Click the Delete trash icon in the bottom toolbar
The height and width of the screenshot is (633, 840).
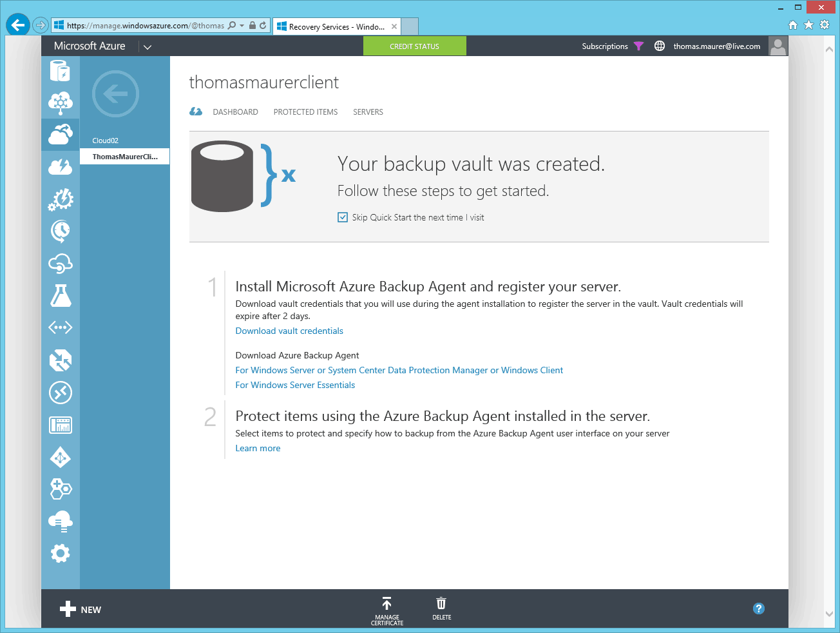coord(441,606)
